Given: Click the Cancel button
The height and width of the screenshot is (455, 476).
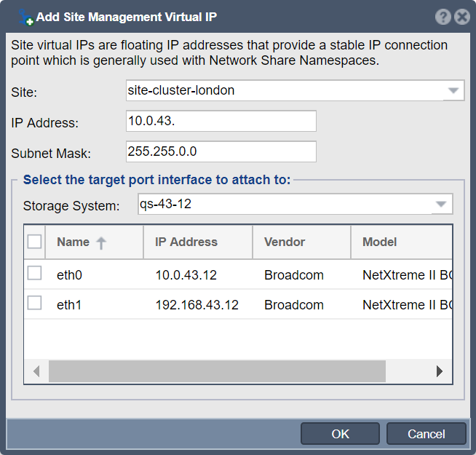Looking at the screenshot, I should point(427,434).
